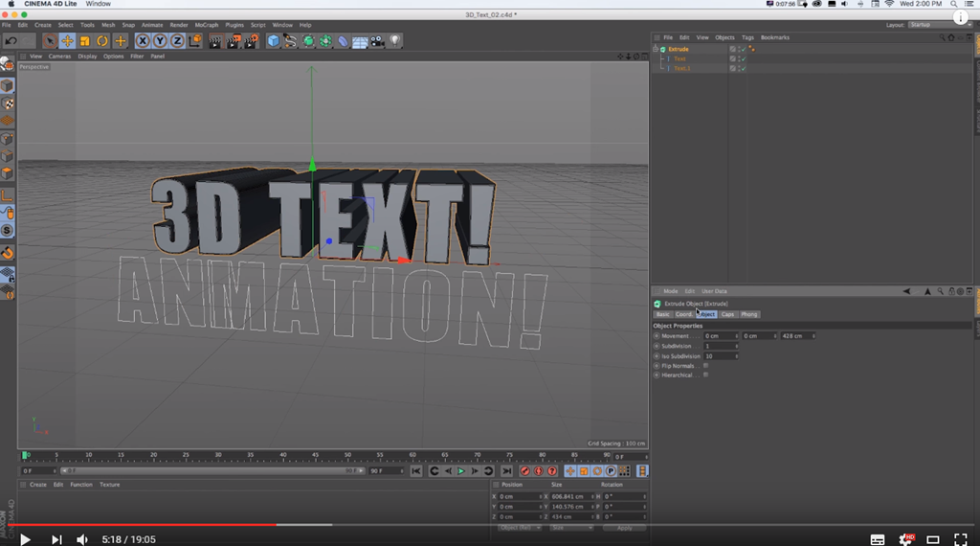Add a Camera object
Viewport: 980px width, 546px height.
(377, 41)
